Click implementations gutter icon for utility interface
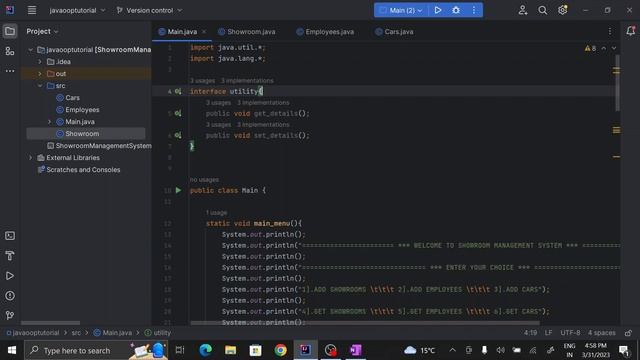Image resolution: width=640 pixels, height=360 pixels. tap(178, 91)
